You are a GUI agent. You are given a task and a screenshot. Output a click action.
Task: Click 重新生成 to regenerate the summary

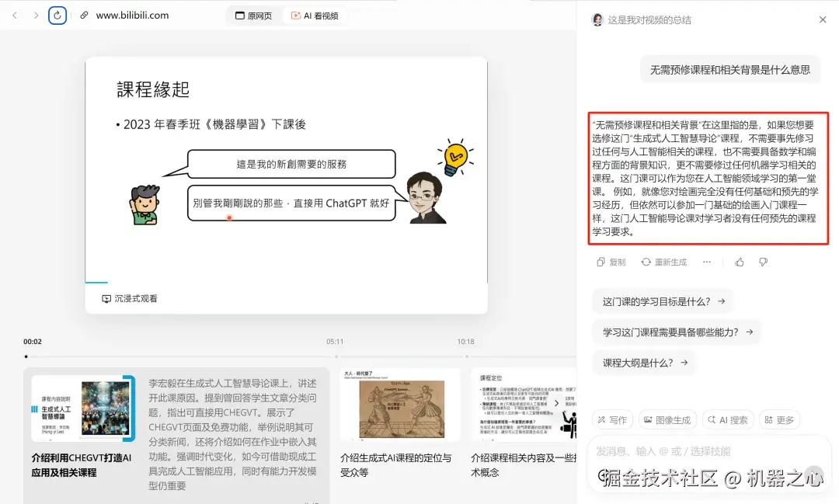[665, 262]
